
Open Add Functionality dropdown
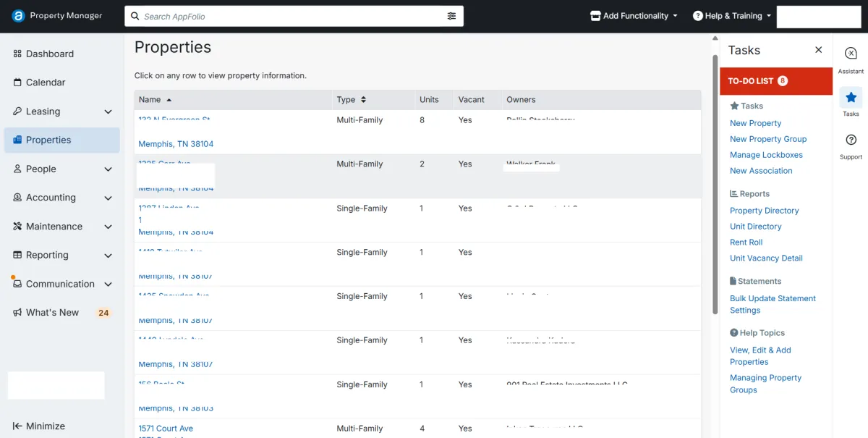(634, 16)
